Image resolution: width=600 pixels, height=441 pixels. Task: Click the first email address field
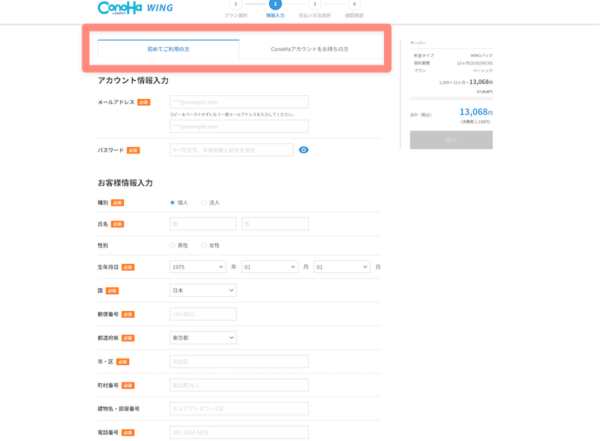239,102
